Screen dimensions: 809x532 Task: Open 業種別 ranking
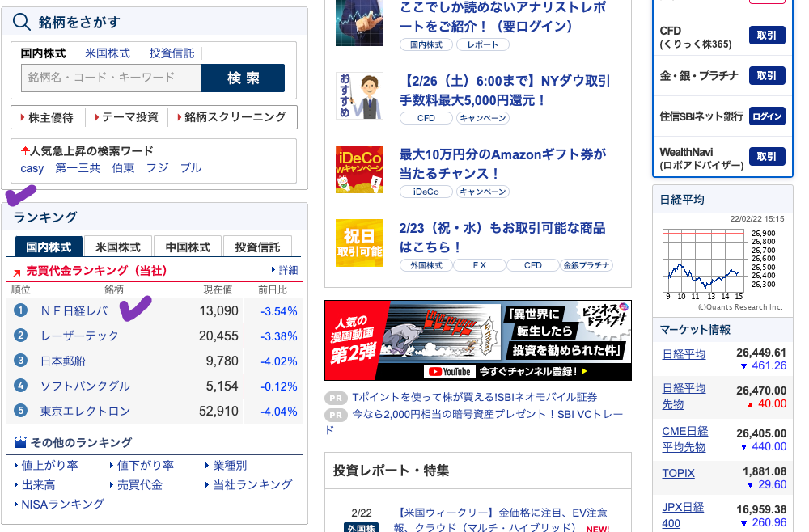click(230, 466)
